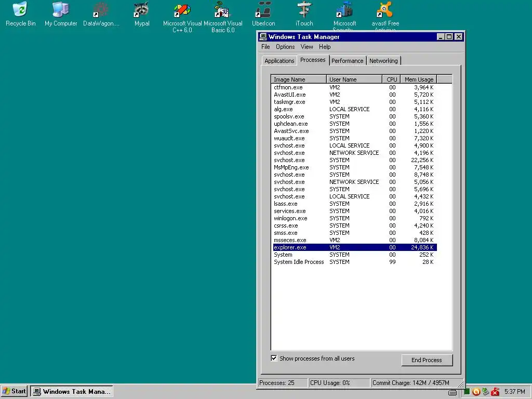Screen dimensions: 532x399
Task: Select the winlogon.exe process row
Action: click(354, 218)
